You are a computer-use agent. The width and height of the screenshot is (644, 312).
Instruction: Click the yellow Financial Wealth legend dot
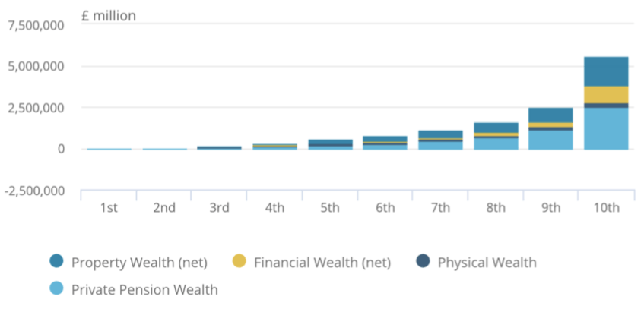(239, 262)
